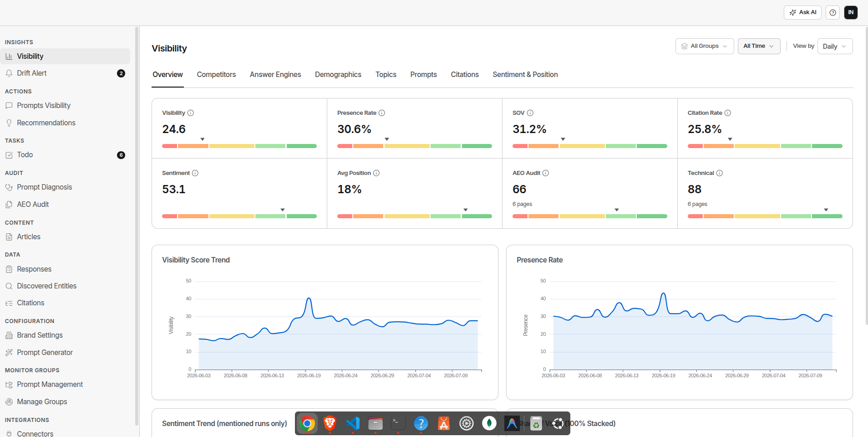Click the Prompt Generator wand icon
The width and height of the screenshot is (868, 437).
tap(9, 353)
